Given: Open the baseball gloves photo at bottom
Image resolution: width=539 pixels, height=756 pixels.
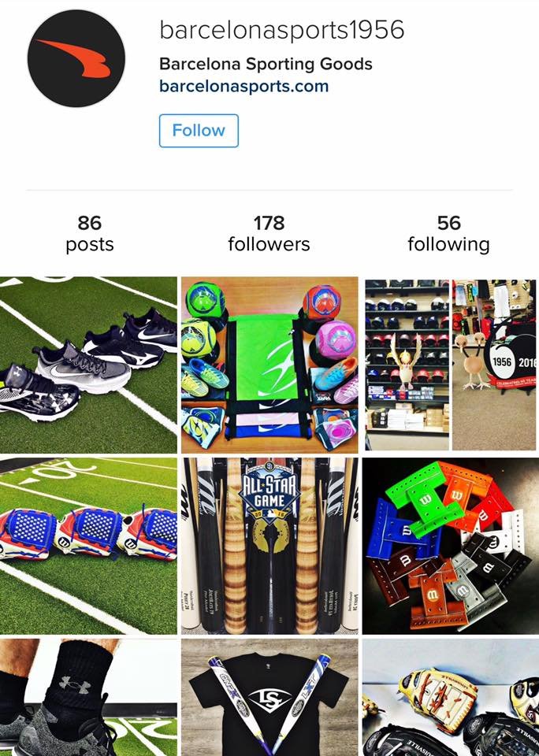Looking at the screenshot, I should pos(451,698).
